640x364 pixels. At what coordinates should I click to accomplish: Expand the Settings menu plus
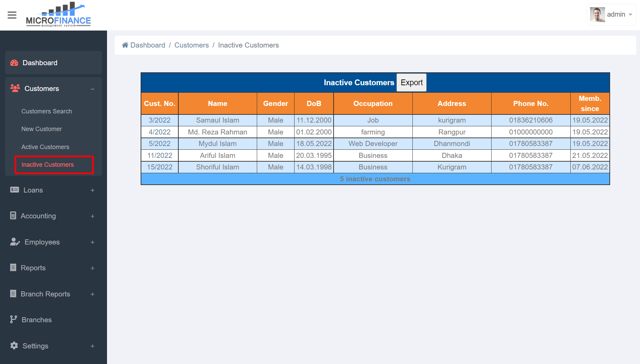[92, 346]
